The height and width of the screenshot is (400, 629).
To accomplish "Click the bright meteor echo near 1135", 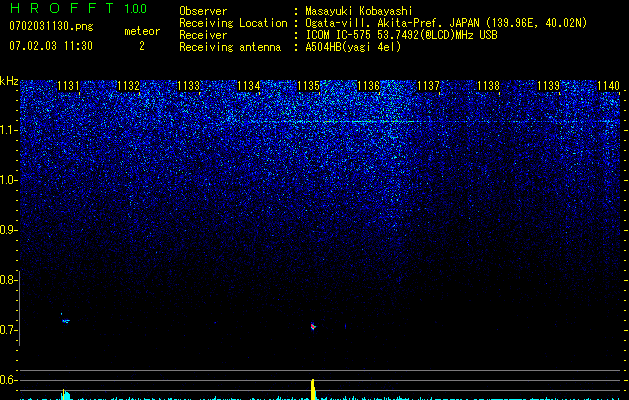I will [x=313, y=326].
